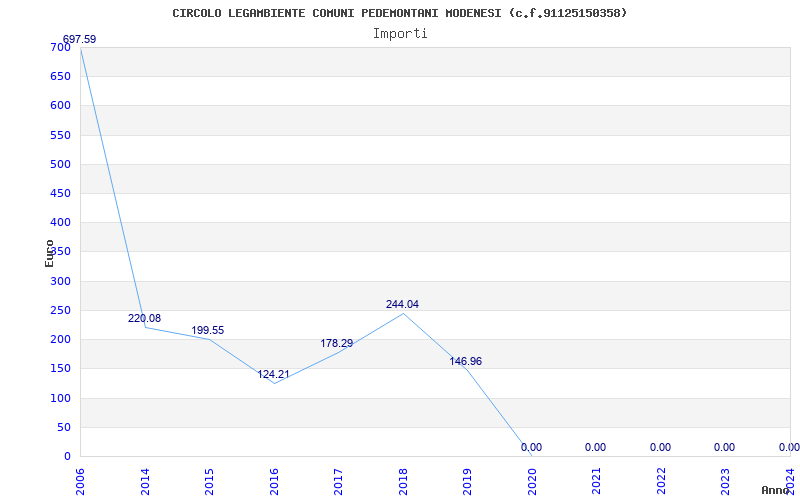Screen dimensions: 800x500
Task: Click the Euro y-axis title
Action: [49, 253]
